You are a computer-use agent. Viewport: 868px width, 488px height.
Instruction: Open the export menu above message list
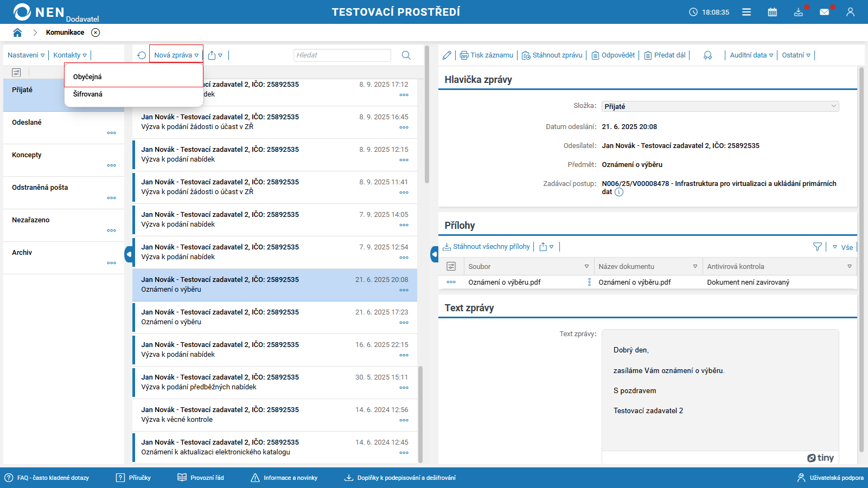215,55
